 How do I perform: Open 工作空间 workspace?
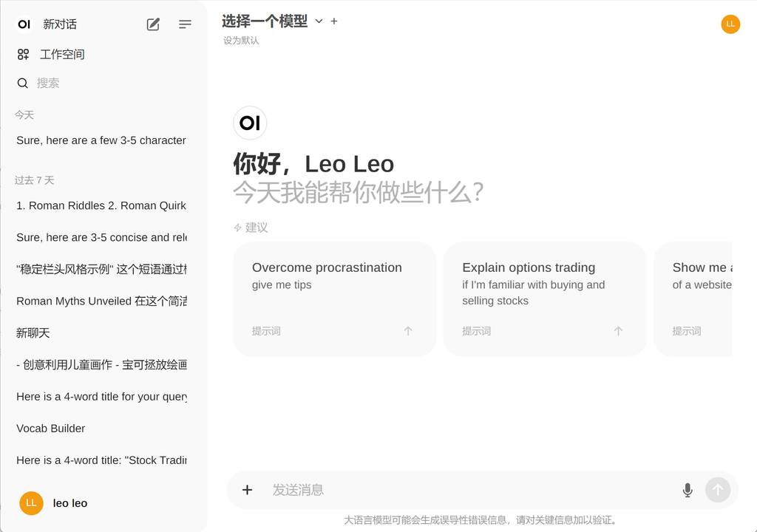pyautogui.click(x=62, y=54)
